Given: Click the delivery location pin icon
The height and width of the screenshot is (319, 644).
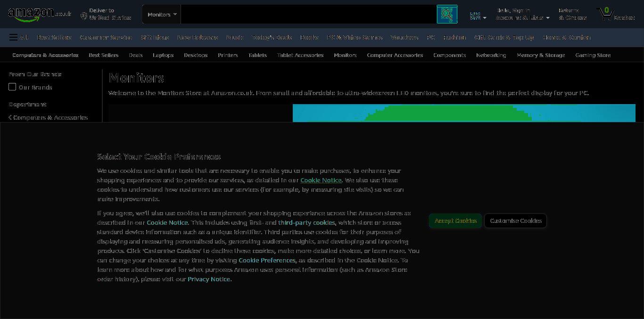Looking at the screenshot, I should coord(83,16).
